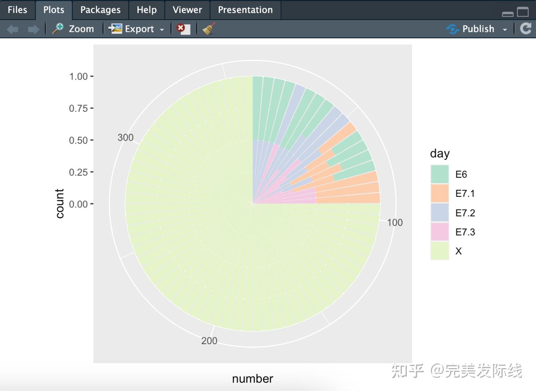
Task: Clear all plots with broom icon
Action: (x=209, y=29)
